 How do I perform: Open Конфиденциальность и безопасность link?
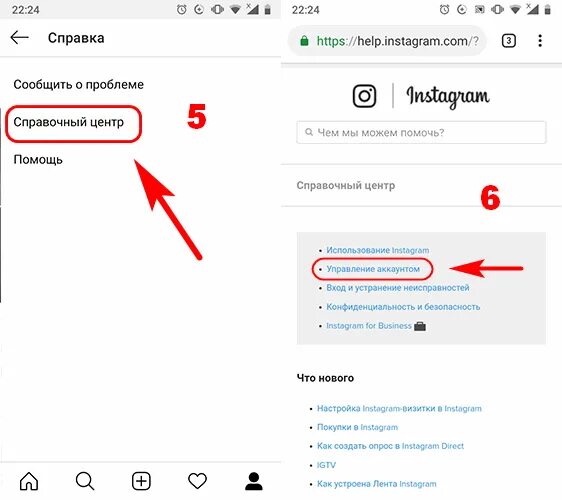tap(403, 307)
